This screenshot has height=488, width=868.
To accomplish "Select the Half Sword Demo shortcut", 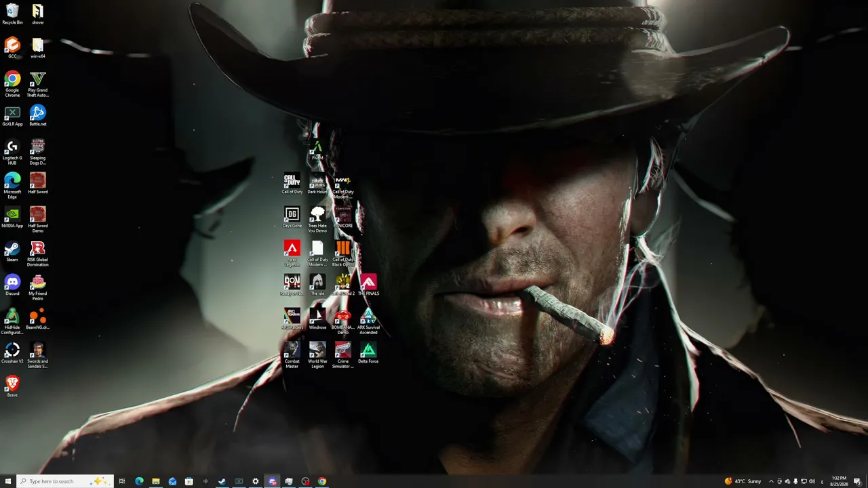I will [x=38, y=220].
